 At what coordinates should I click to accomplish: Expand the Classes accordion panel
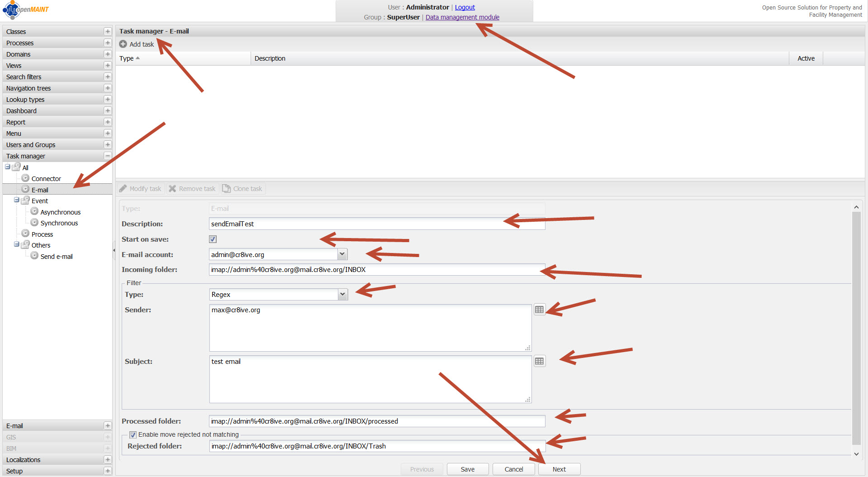107,32
